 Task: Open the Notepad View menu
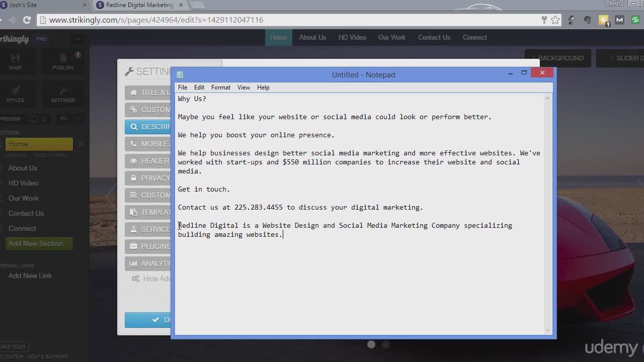244,87
